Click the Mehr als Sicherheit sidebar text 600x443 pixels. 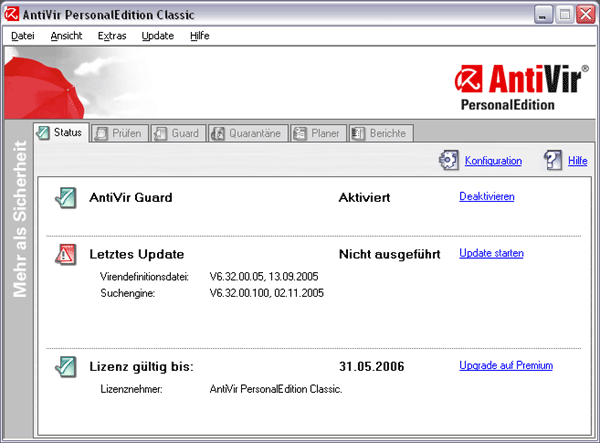tap(20, 219)
